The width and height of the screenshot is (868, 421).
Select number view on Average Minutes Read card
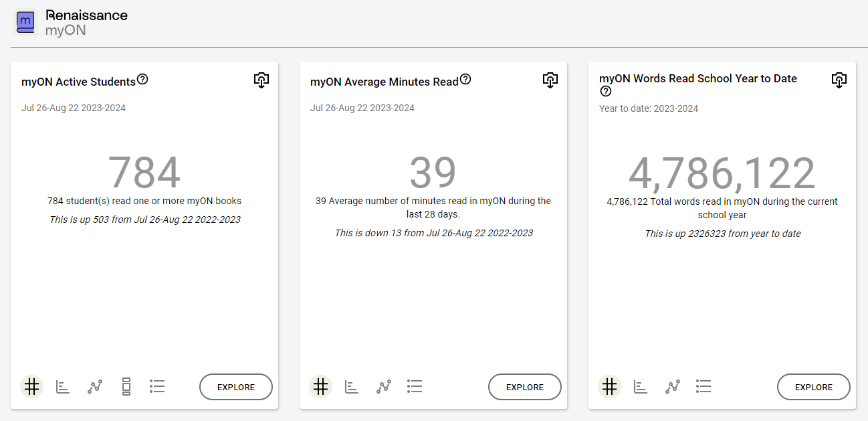[320, 386]
